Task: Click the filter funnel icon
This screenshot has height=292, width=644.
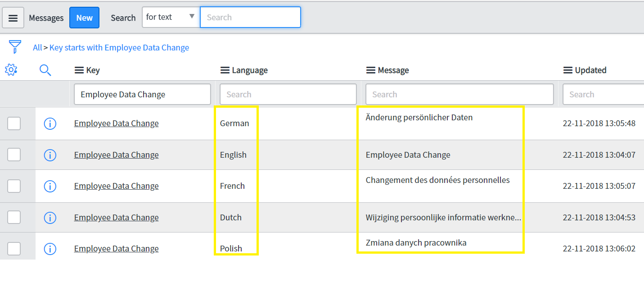Action: click(x=15, y=47)
